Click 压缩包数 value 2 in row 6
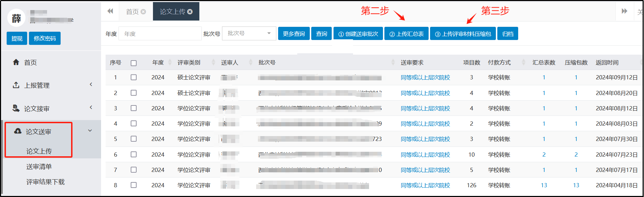This screenshot has height=197, width=644. click(x=576, y=155)
